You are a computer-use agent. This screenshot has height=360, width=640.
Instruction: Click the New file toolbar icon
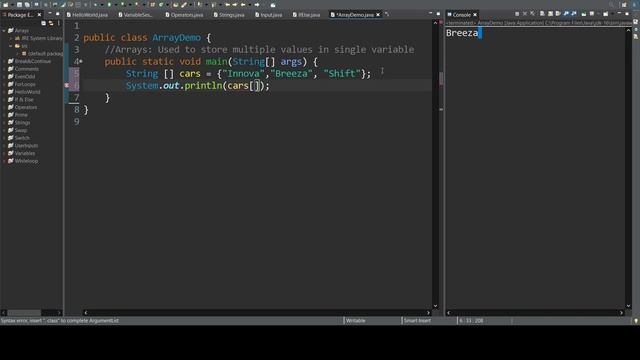coord(5,4)
